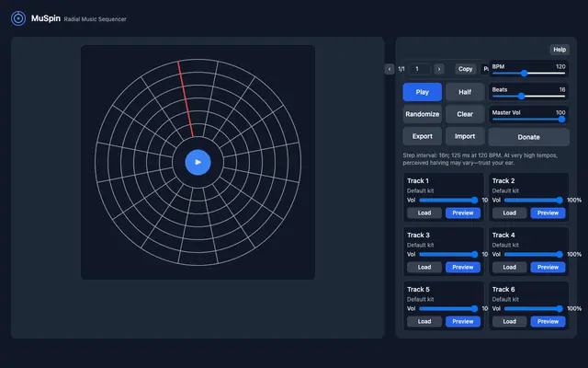Viewport: 588px width, 368px height.
Task: Click Track 5 Default kit text
Action: click(421, 299)
